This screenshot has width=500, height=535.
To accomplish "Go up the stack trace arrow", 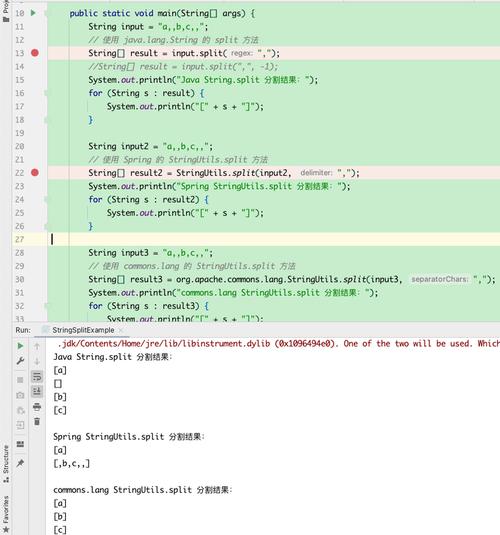I will click(x=37, y=346).
